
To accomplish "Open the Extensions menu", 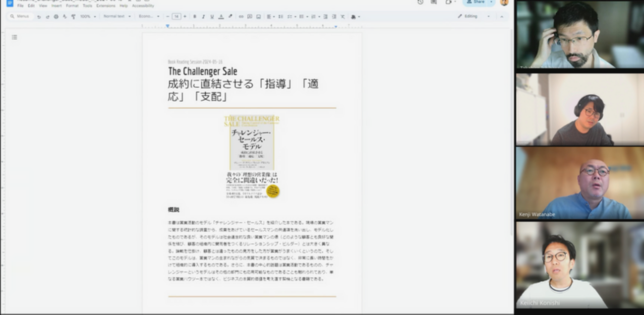I will pyautogui.click(x=106, y=6).
